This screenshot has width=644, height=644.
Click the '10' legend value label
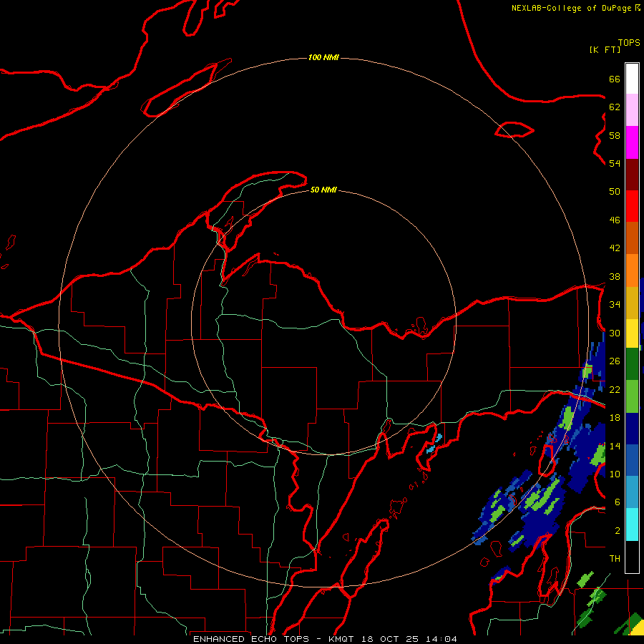(615, 474)
